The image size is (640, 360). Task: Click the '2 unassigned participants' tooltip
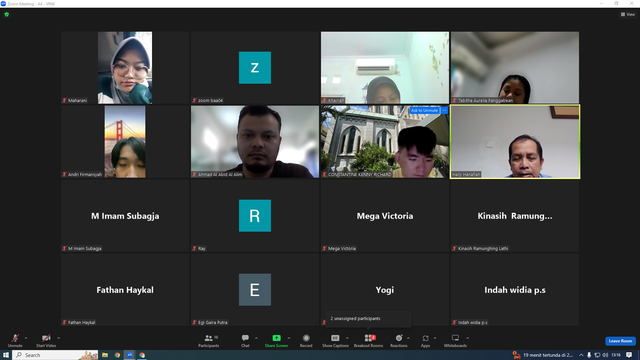pyautogui.click(x=368, y=318)
